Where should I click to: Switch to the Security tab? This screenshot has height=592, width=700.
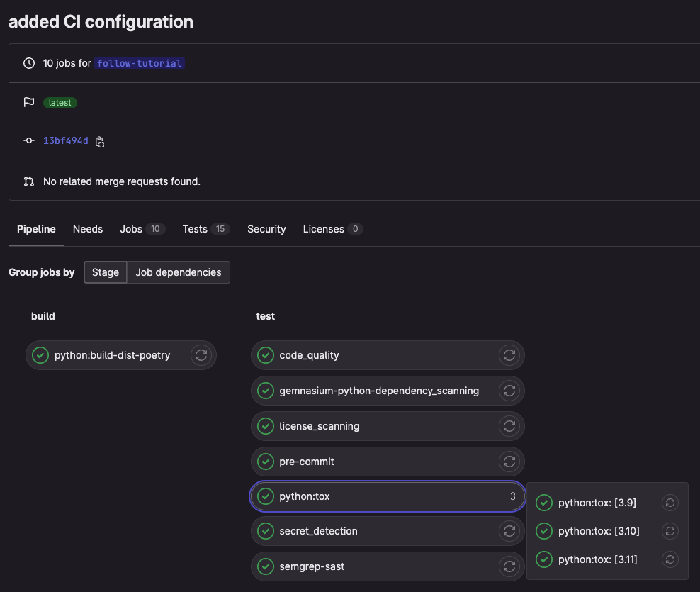[266, 229]
